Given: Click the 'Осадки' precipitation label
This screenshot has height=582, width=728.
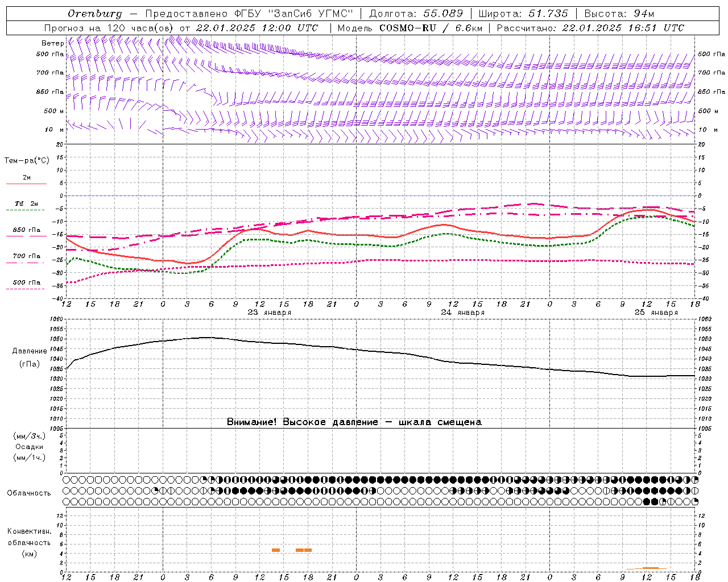Looking at the screenshot, I should click(30, 447).
